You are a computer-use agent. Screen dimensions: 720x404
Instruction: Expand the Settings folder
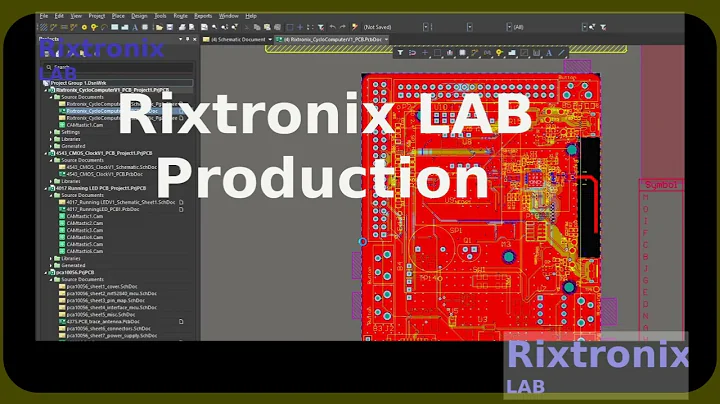click(x=51, y=132)
